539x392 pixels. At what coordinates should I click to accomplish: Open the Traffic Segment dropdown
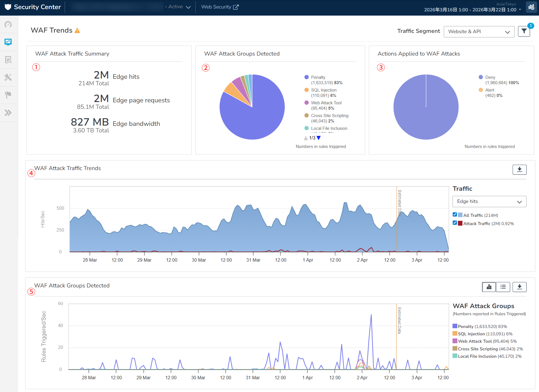coord(479,32)
